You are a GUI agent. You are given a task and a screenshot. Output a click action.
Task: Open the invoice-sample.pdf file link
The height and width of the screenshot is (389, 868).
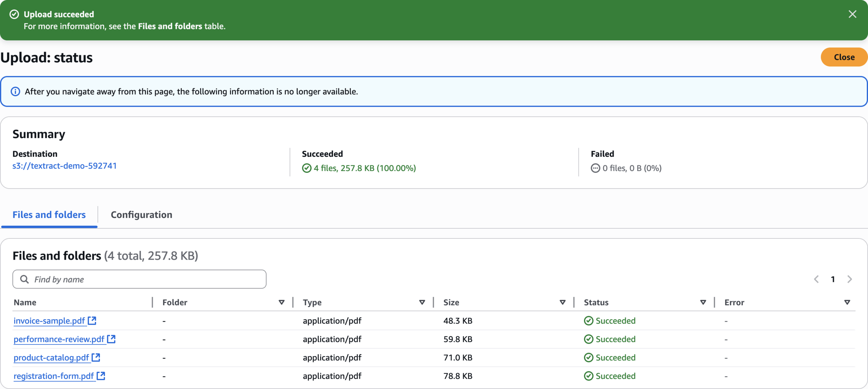[x=49, y=321]
